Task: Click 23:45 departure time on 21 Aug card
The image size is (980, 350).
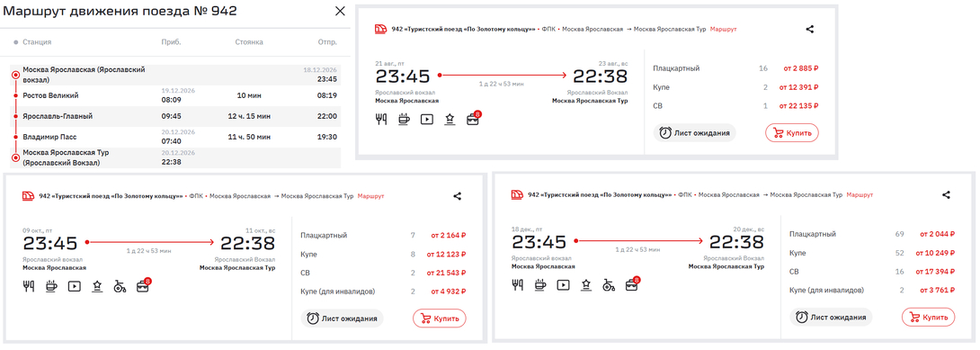Action: (403, 76)
